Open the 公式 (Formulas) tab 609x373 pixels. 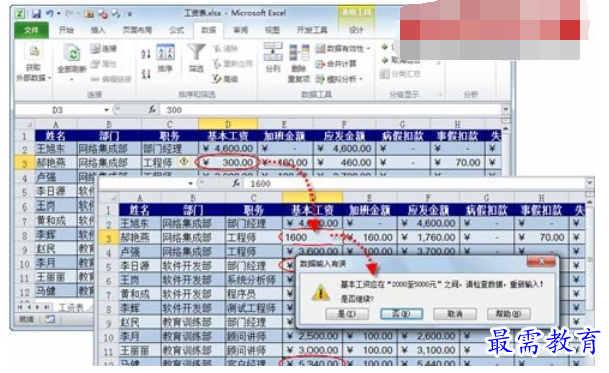(x=177, y=30)
